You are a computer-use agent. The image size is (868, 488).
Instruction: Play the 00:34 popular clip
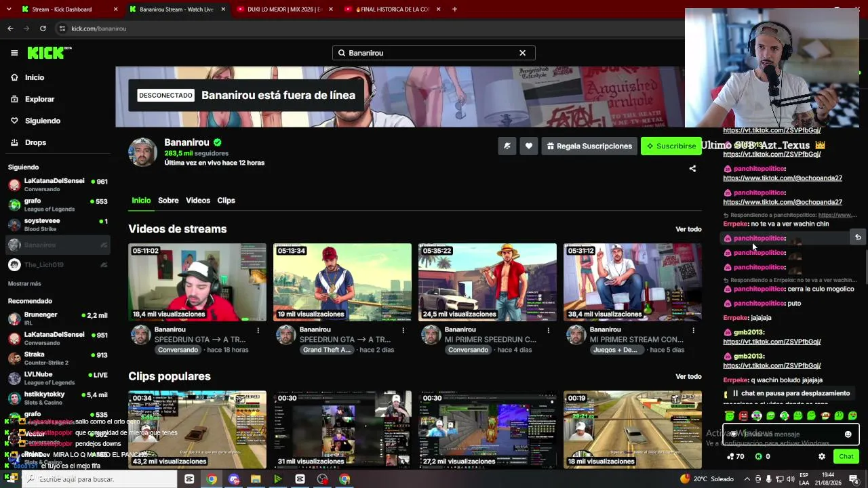(197, 430)
